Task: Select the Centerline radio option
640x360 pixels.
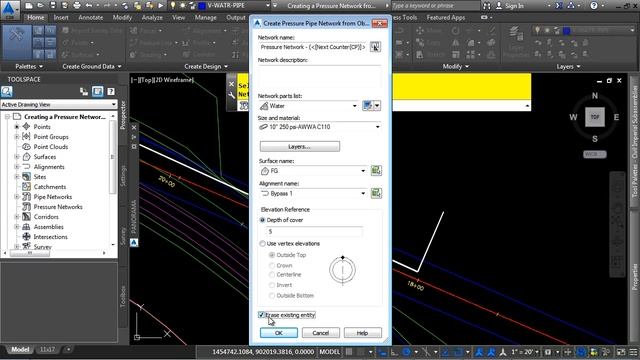Action: (272, 275)
